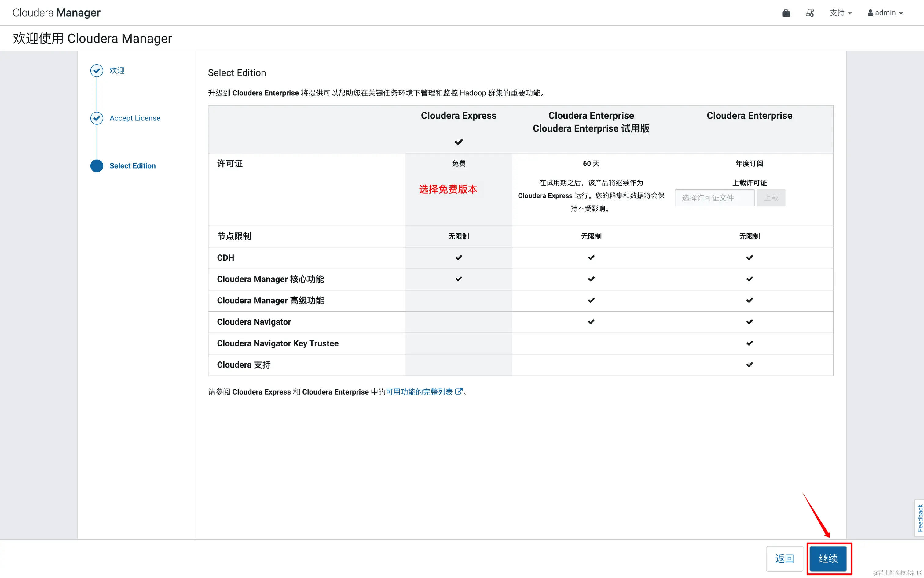Image resolution: width=924 pixels, height=578 pixels.
Task: Go to the 欢迎 wizard step
Action: pyautogui.click(x=117, y=70)
